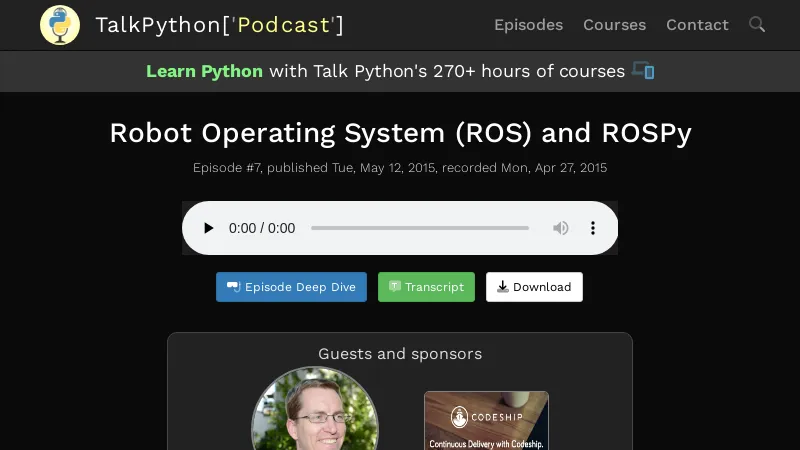Download the episode audio file
800x450 pixels.
point(534,287)
